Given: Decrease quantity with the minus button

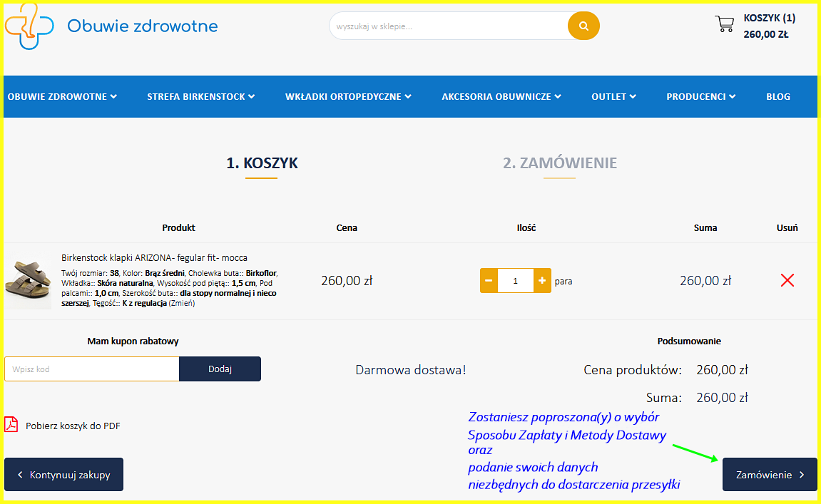Looking at the screenshot, I should [x=489, y=281].
